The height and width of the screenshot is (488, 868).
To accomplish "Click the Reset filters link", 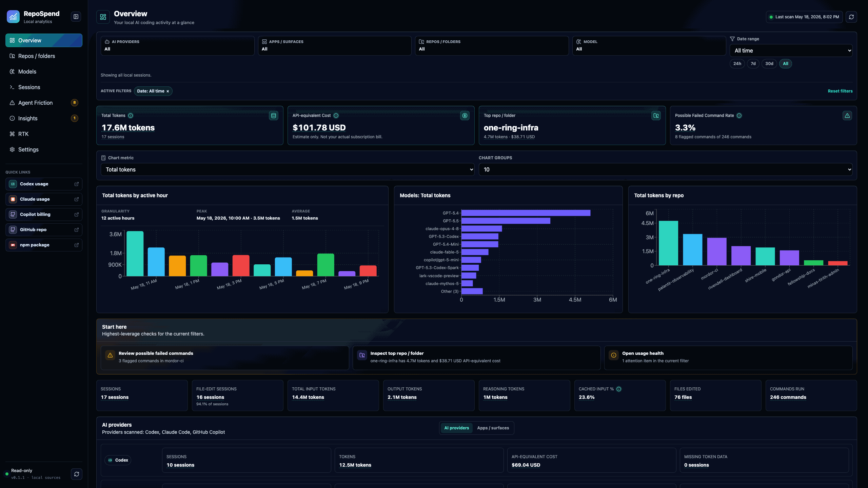I will pyautogui.click(x=840, y=91).
